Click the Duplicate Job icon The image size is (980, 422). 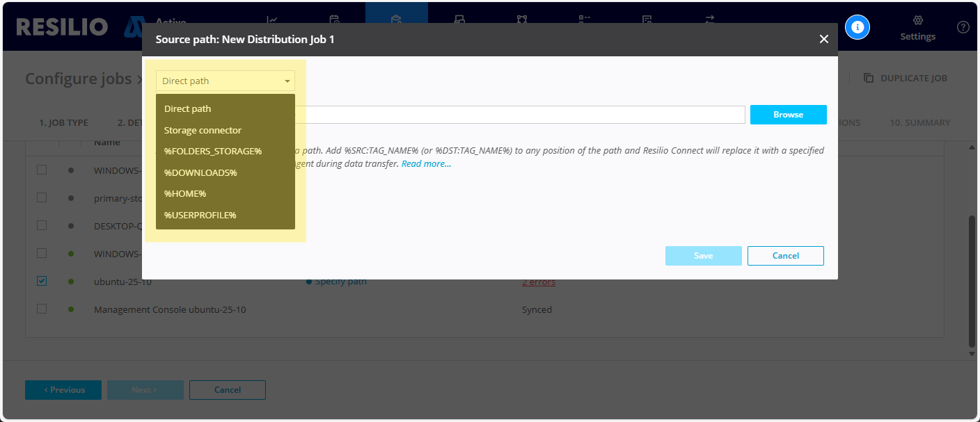[x=869, y=78]
